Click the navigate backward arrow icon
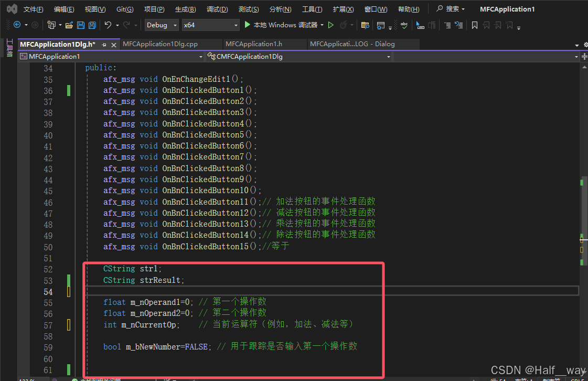This screenshot has height=381, width=588. click(x=17, y=25)
